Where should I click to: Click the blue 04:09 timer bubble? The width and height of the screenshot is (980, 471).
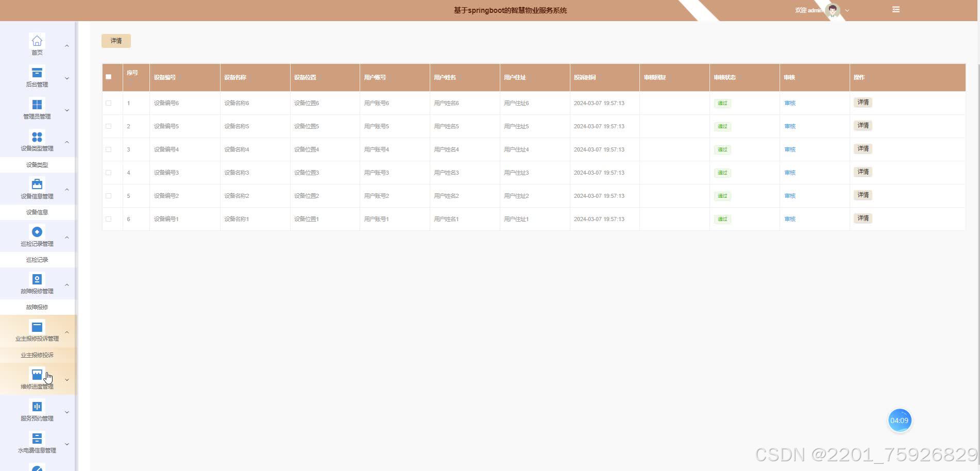(900, 420)
